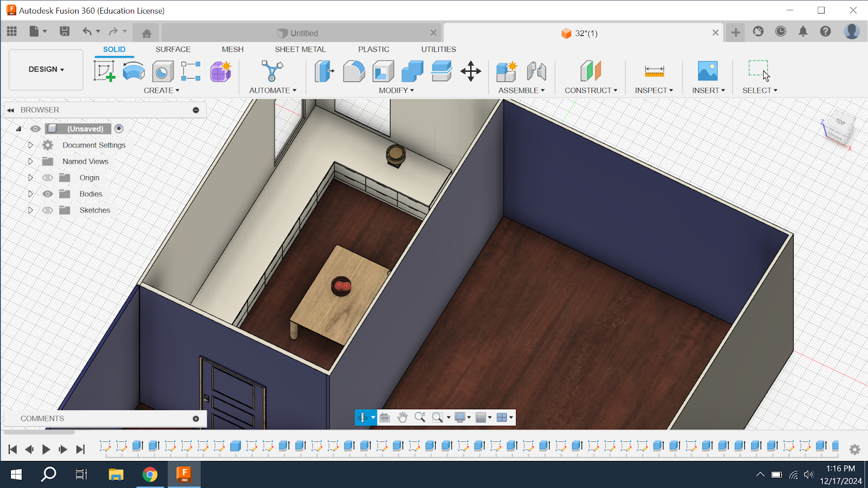This screenshot has width=868, height=488.
Task: Open the Measure tool
Action: (x=654, y=71)
